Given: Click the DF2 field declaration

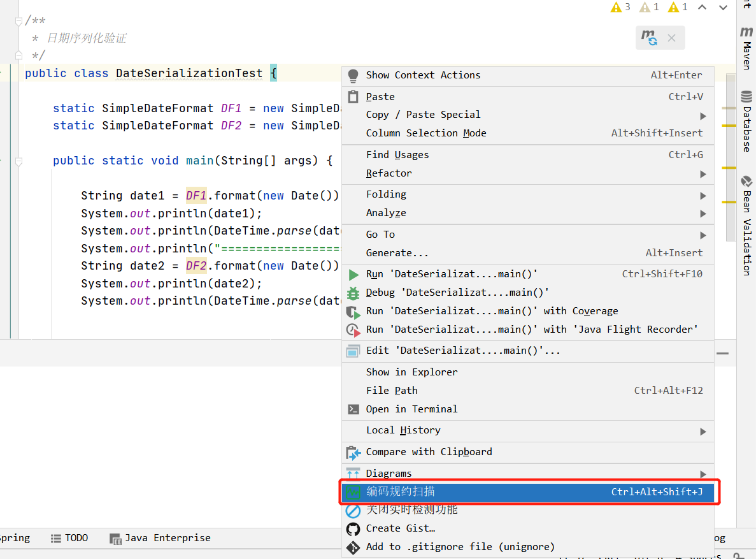Looking at the screenshot, I should tap(231, 126).
